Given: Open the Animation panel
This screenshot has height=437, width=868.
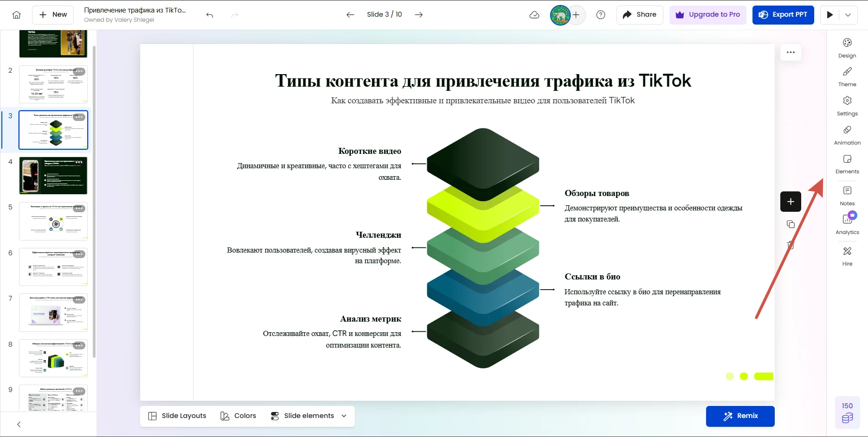Looking at the screenshot, I should [847, 135].
